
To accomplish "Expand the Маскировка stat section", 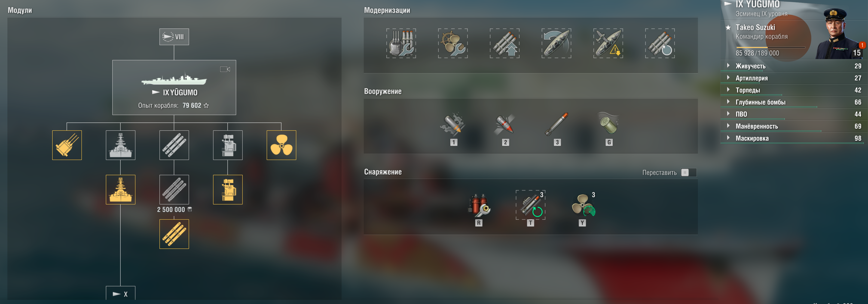I will (792, 138).
